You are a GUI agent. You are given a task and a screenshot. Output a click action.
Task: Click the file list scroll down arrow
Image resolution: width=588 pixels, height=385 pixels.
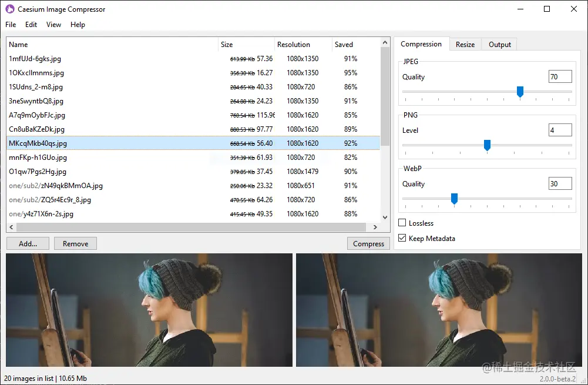[x=385, y=217]
